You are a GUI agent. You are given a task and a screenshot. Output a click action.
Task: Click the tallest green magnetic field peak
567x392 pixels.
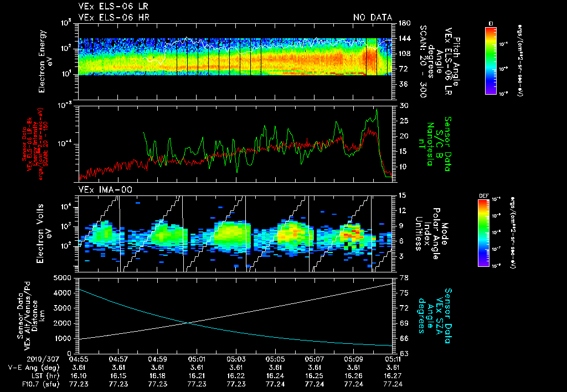pyautogui.click(x=377, y=110)
